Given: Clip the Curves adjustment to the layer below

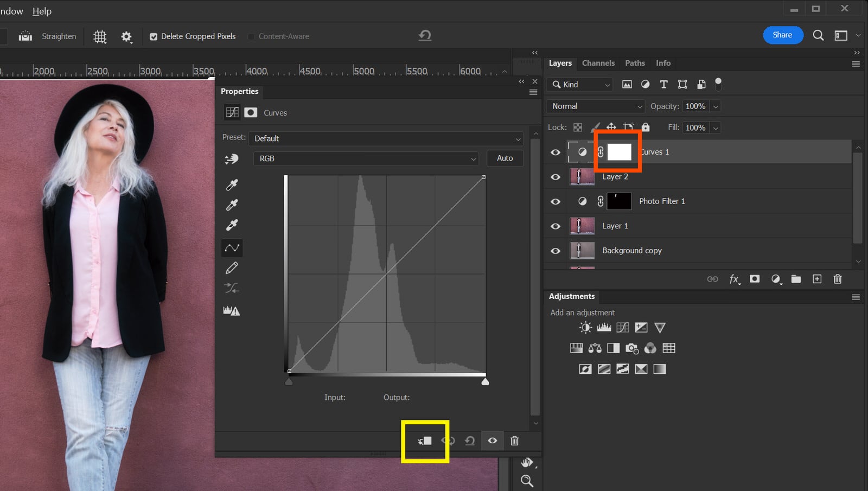Looking at the screenshot, I should pos(425,441).
